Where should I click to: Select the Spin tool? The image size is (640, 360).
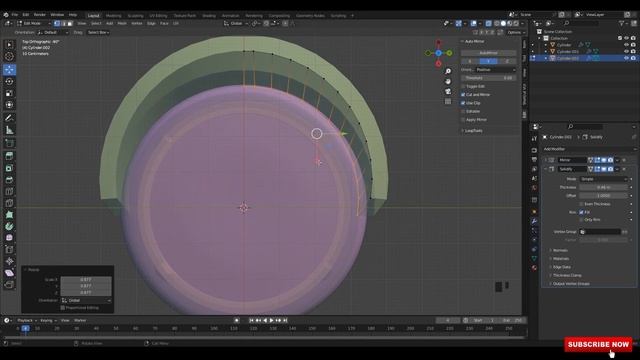click(9, 226)
